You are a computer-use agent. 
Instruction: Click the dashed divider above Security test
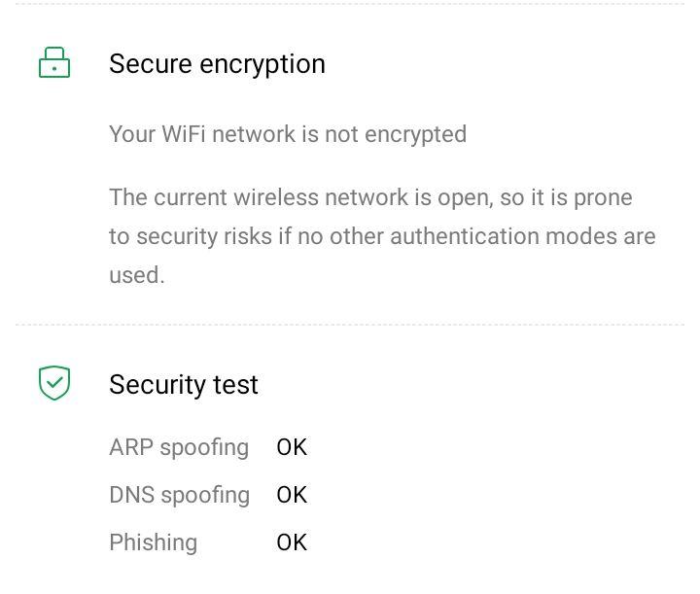pyautogui.click(x=350, y=325)
